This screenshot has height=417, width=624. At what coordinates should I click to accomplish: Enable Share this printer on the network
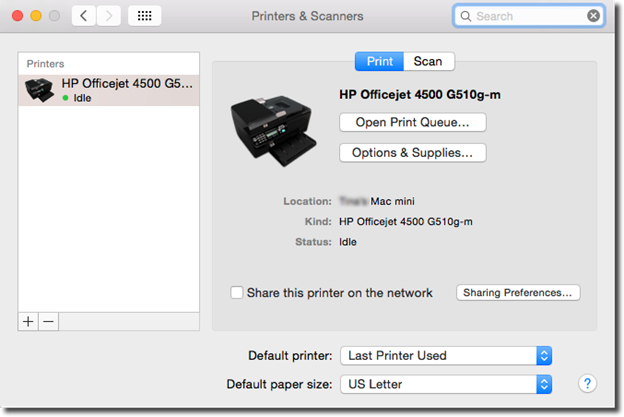[236, 292]
